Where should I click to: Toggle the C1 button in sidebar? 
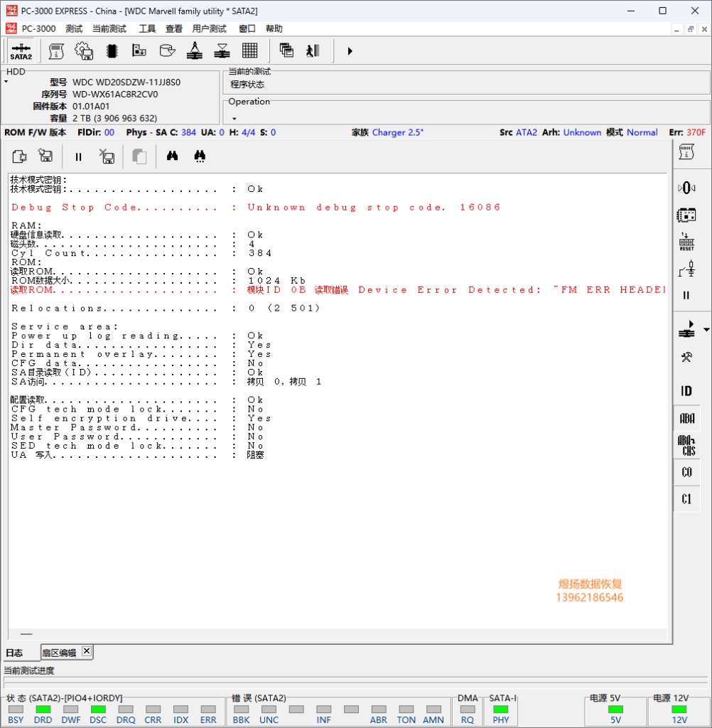pyautogui.click(x=687, y=498)
